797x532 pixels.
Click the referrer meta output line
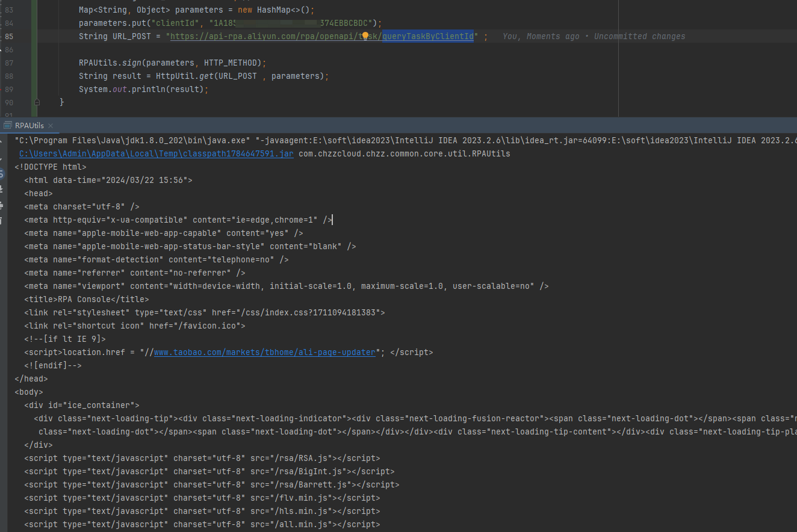[135, 273]
